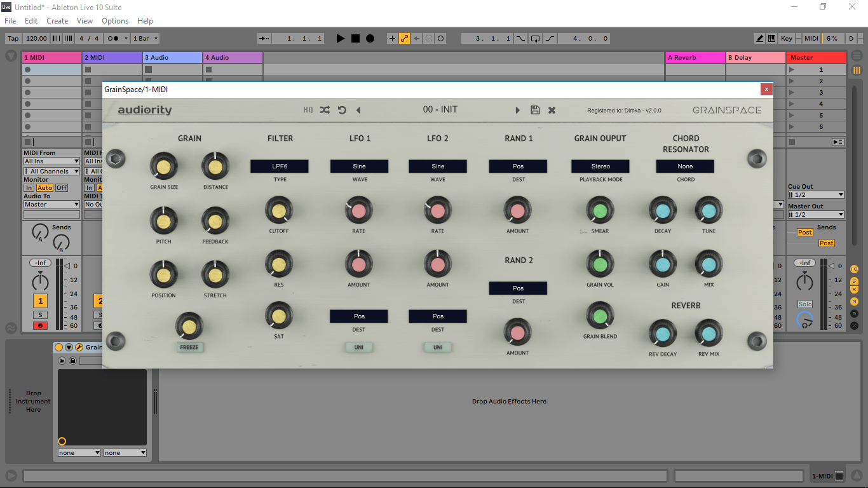Image resolution: width=868 pixels, height=488 pixels.
Task: Toggle the UNI button under LFO 1
Action: (359, 348)
